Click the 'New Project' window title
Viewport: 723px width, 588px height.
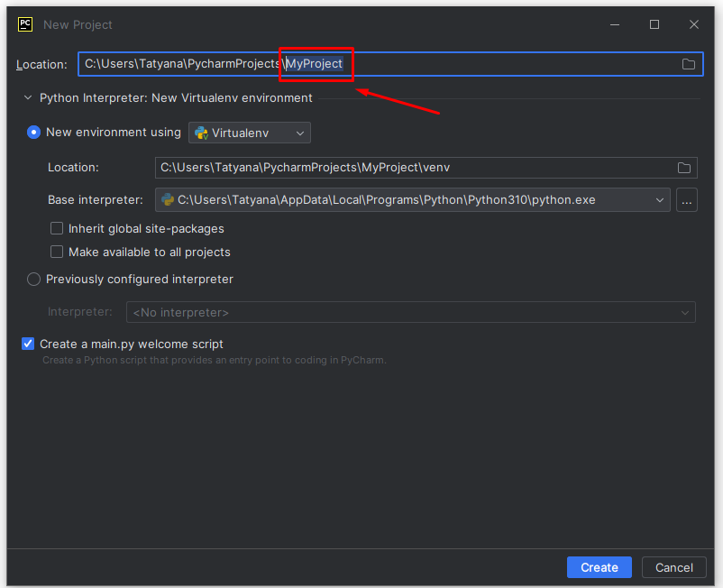pyautogui.click(x=78, y=25)
